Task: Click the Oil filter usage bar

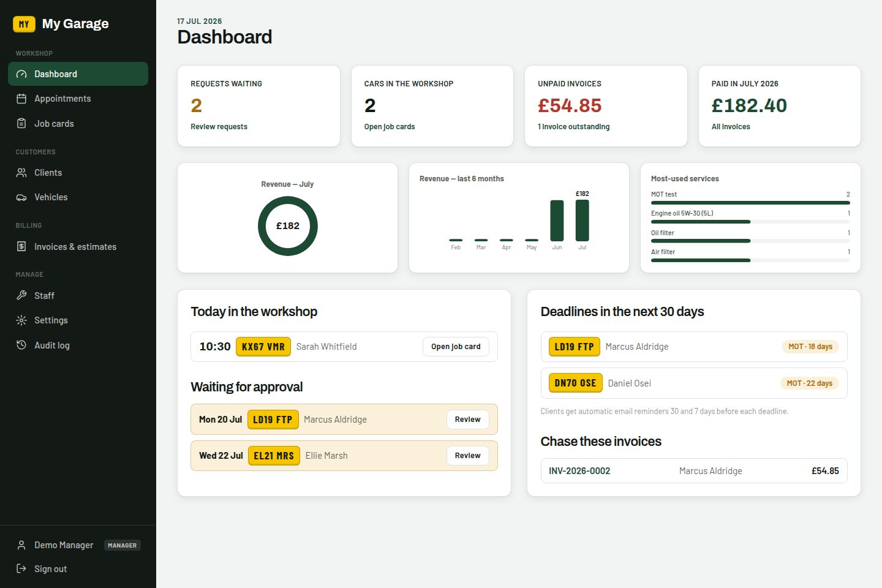Action: 750,241
